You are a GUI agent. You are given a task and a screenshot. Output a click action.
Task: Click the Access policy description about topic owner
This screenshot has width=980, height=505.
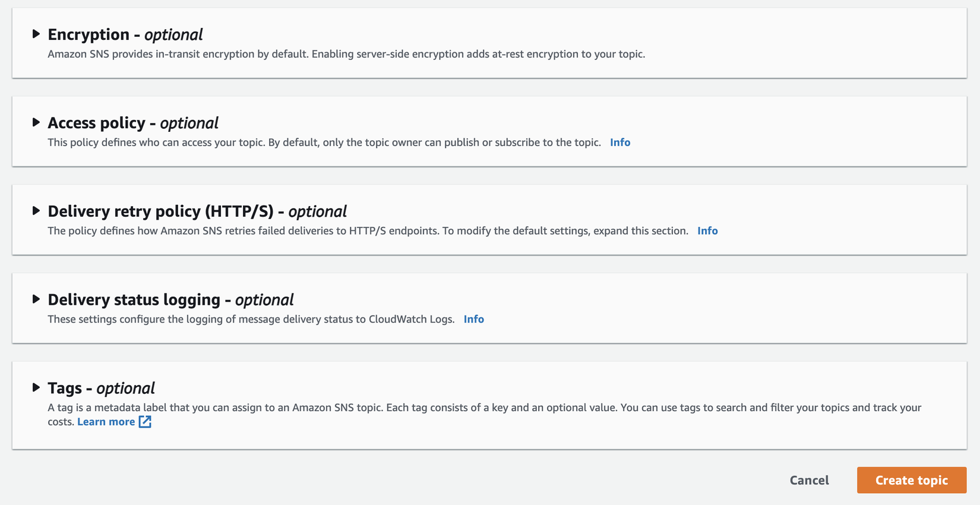pyautogui.click(x=324, y=143)
